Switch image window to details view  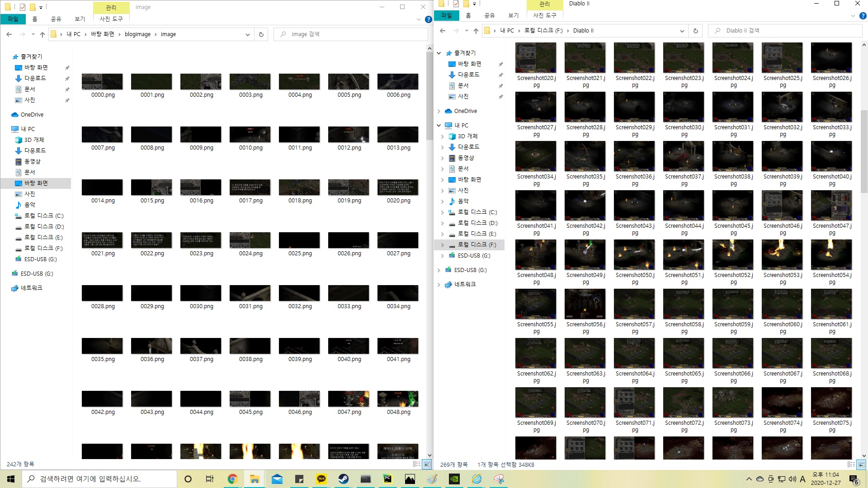[417, 464]
